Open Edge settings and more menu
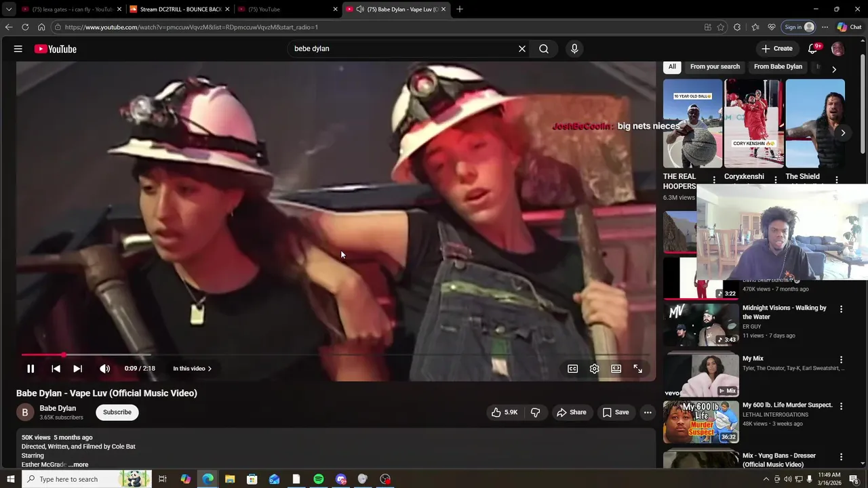868x488 pixels. coord(825,27)
